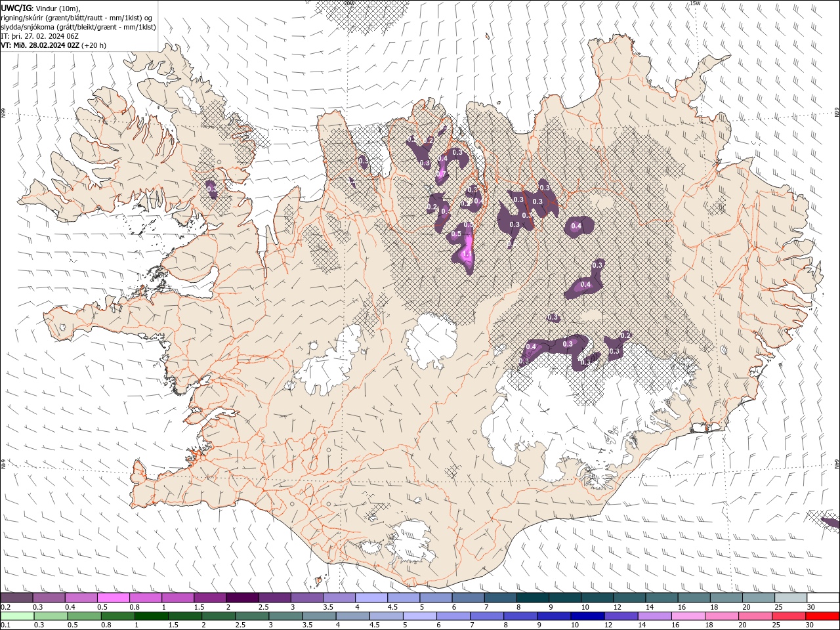Click the 'VT: Mið. 28.02.2024 02Z (+20 h)' line
840x630 pixels.
point(54,45)
